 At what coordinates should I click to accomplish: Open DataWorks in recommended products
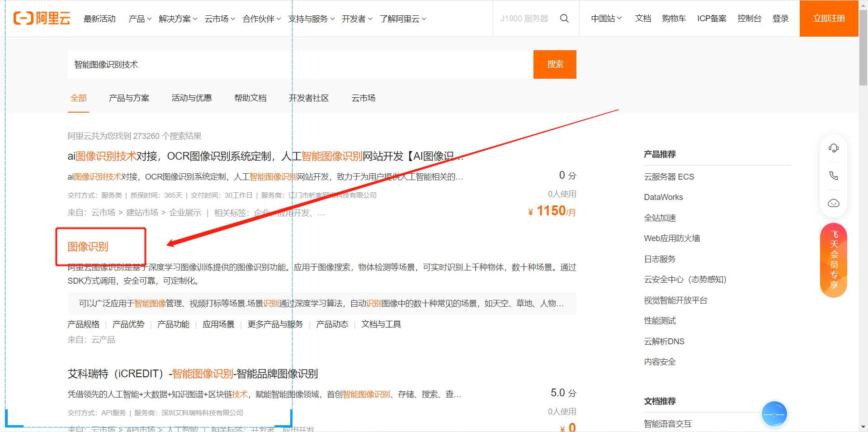[x=663, y=197]
